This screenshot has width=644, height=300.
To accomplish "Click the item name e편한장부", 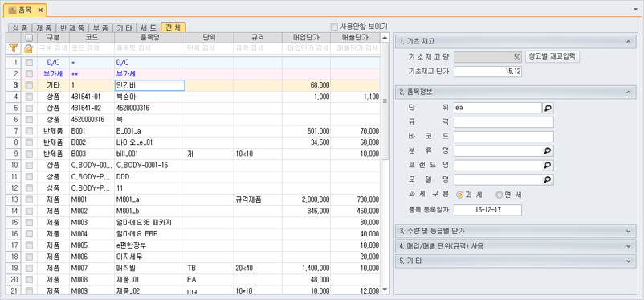I will [149, 245].
